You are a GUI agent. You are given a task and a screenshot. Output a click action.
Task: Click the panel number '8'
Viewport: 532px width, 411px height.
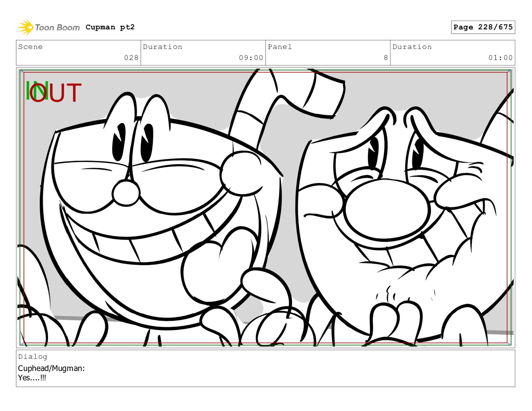(x=386, y=58)
